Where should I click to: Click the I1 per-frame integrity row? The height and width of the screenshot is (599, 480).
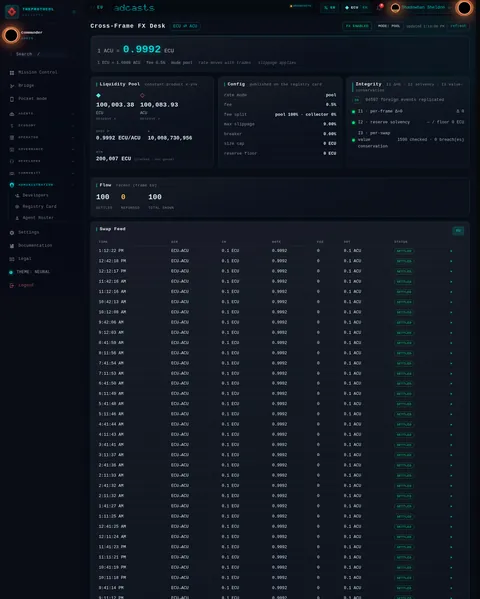pyautogui.click(x=409, y=112)
